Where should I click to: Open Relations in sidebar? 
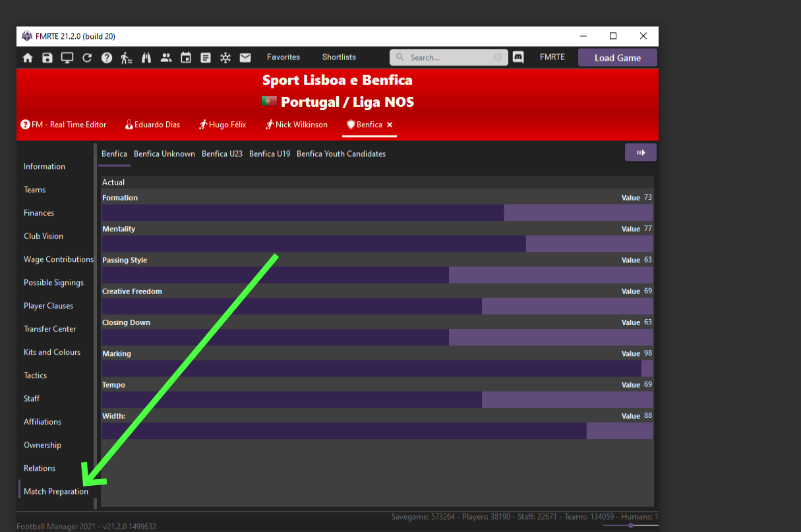pos(40,468)
